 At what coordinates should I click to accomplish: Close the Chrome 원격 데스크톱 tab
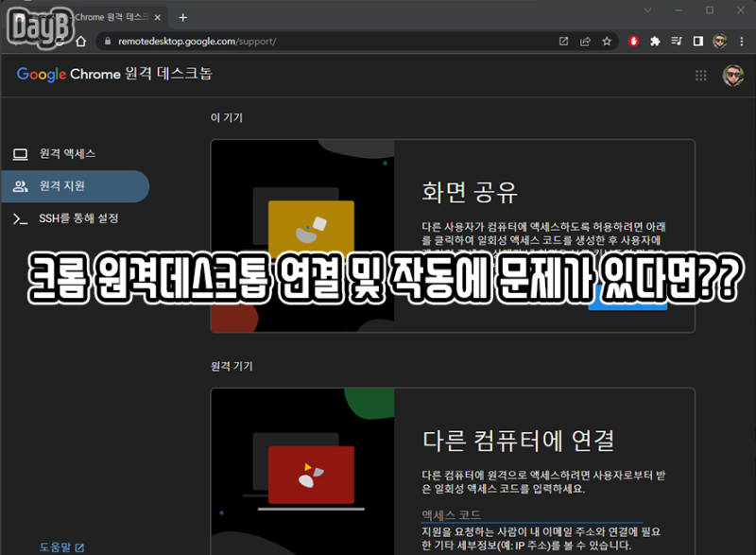coord(157,17)
